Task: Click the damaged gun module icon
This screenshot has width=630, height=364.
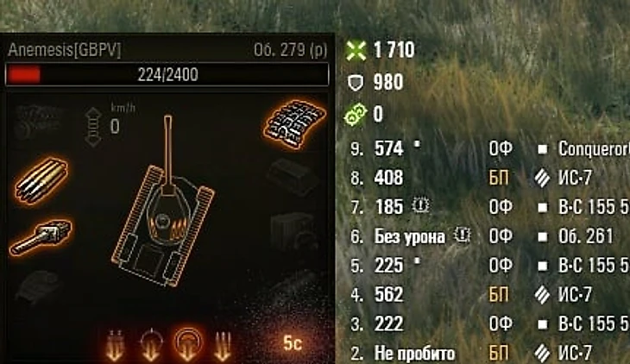Action: click(41, 237)
